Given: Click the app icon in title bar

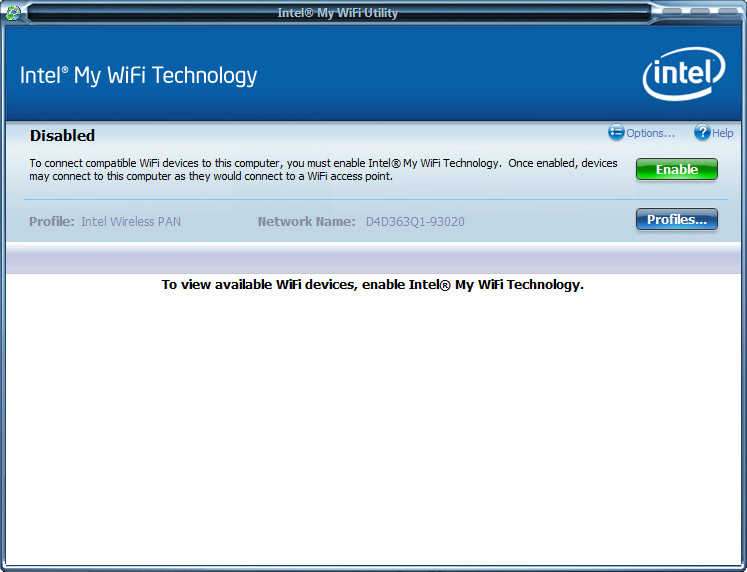Looking at the screenshot, I should pyautogui.click(x=12, y=12).
